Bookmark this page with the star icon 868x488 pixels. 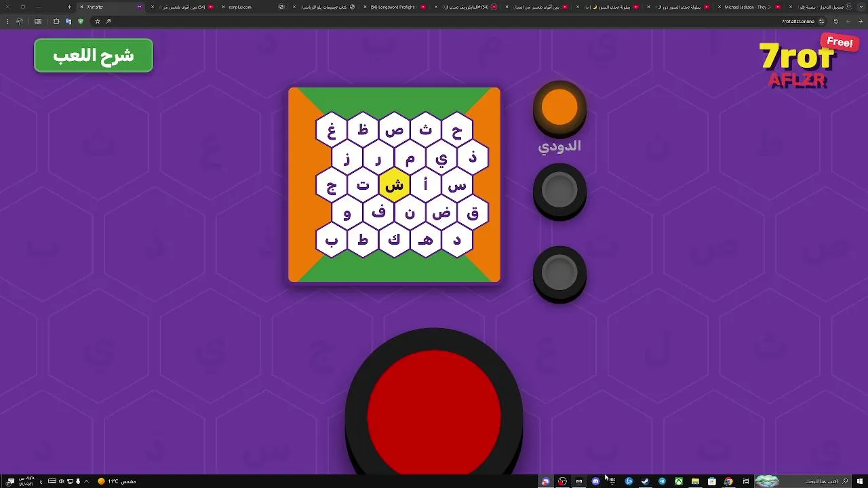[x=98, y=21]
